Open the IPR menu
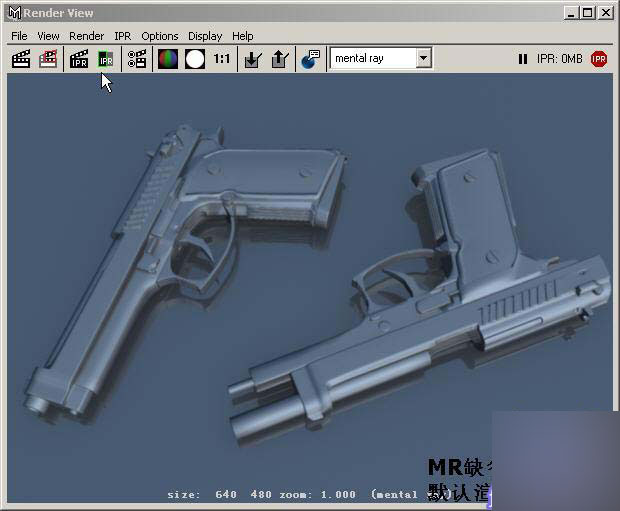This screenshot has height=511, width=620. 123,36
